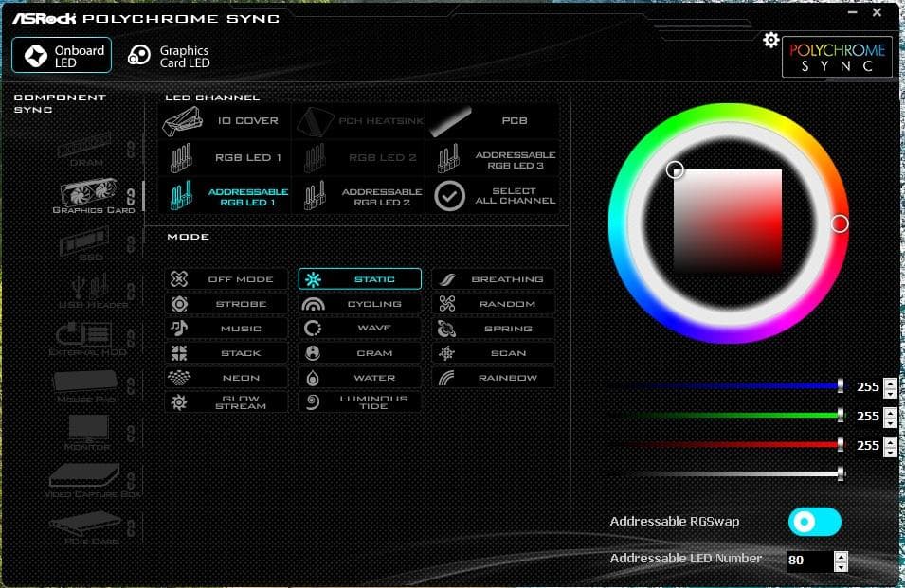Screen dimensions: 905x588
Task: Toggle the Addressable RGSwap switch
Action: pyautogui.click(x=814, y=521)
